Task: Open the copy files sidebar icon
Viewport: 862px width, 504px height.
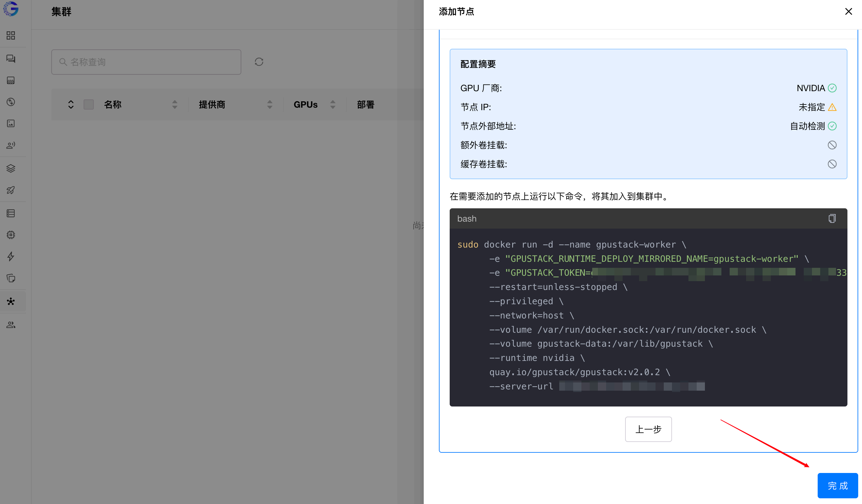Action: coord(11,278)
